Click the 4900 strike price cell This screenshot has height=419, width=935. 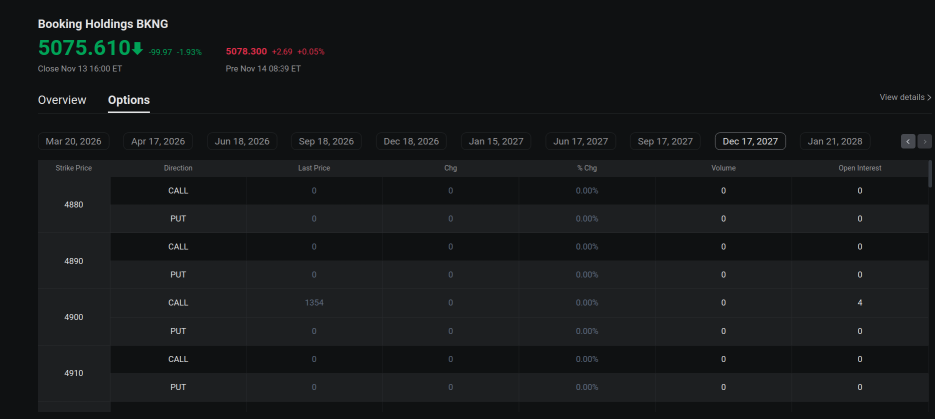[x=74, y=317]
